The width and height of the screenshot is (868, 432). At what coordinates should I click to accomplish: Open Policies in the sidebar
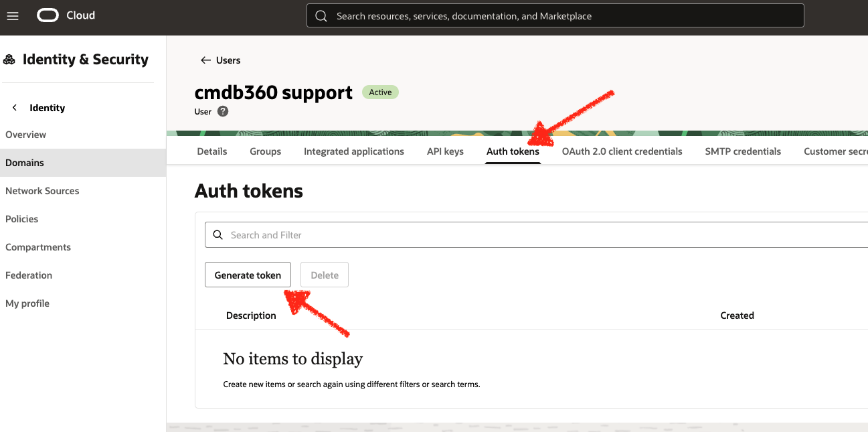(22, 219)
